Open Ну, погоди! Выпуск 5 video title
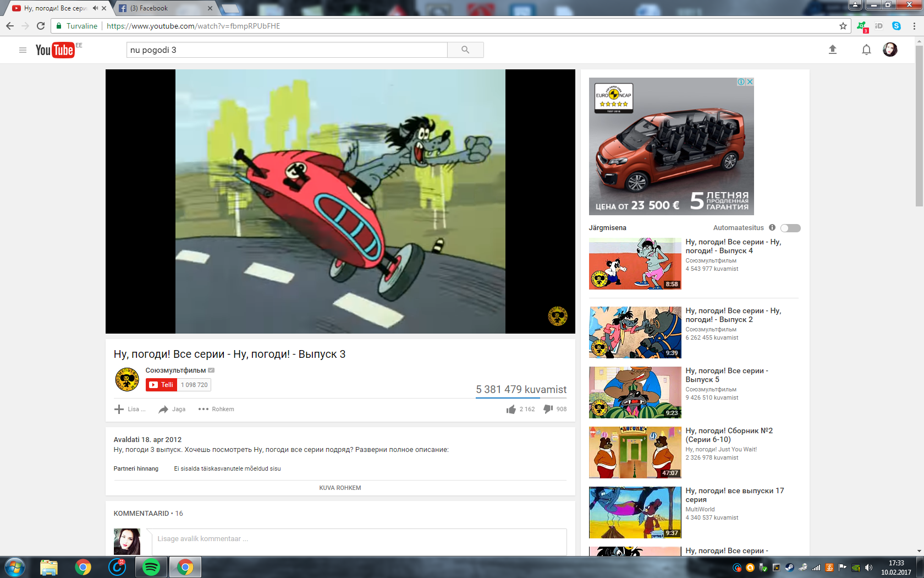 (727, 375)
